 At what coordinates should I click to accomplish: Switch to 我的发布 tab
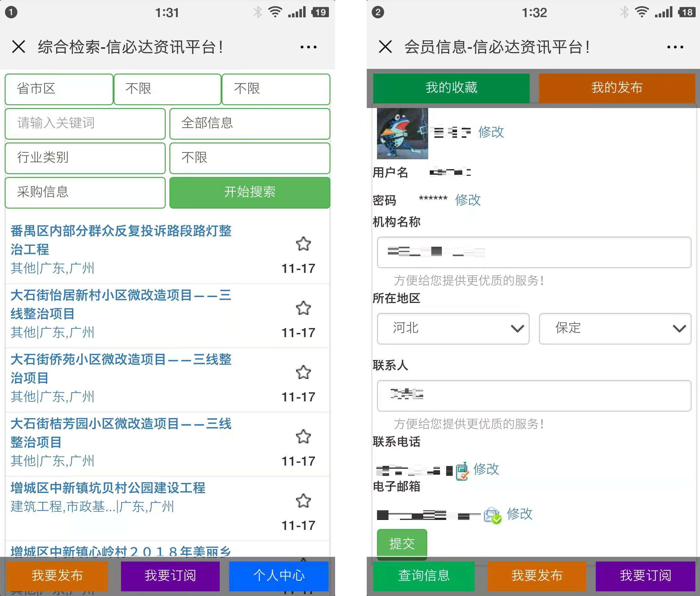coord(617,88)
